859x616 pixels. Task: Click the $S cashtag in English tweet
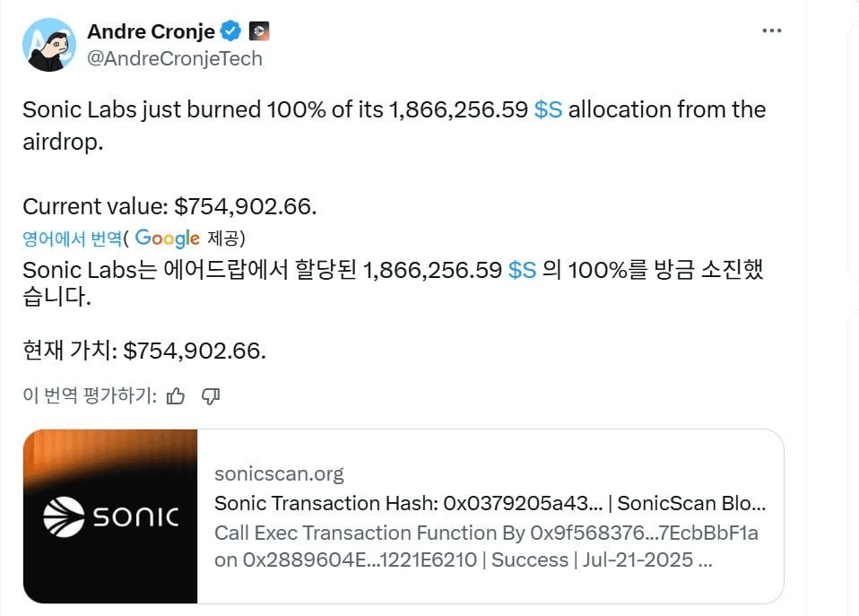(548, 109)
